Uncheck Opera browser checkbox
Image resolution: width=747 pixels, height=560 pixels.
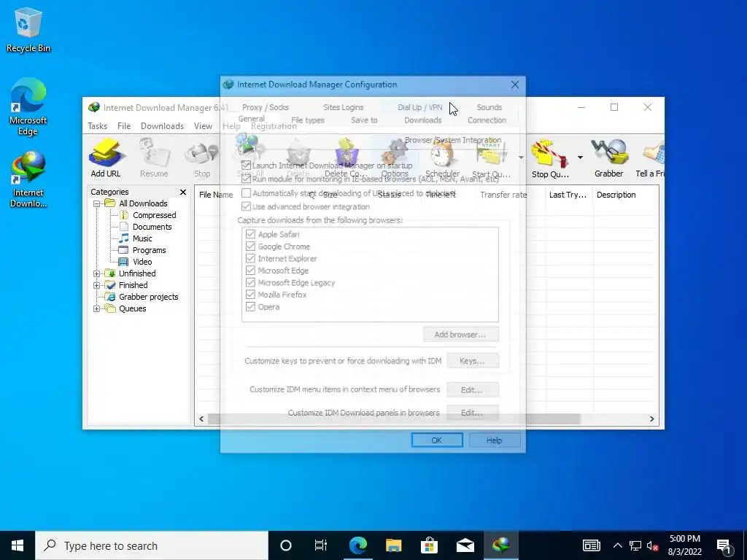[x=251, y=307]
